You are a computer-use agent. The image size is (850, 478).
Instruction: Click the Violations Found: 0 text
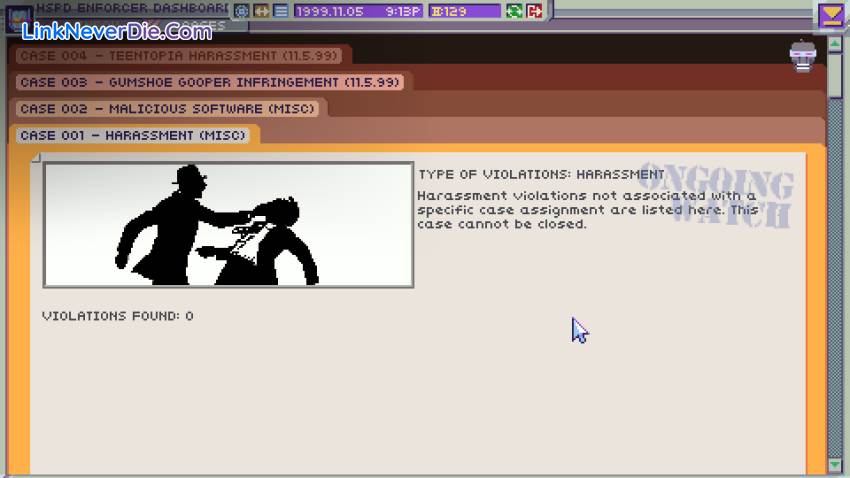click(x=118, y=316)
